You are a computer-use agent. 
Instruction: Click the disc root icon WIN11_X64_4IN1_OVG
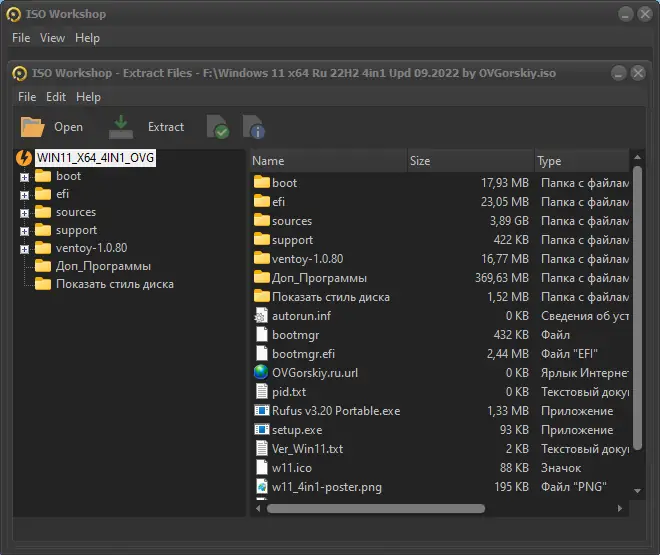click(24, 158)
